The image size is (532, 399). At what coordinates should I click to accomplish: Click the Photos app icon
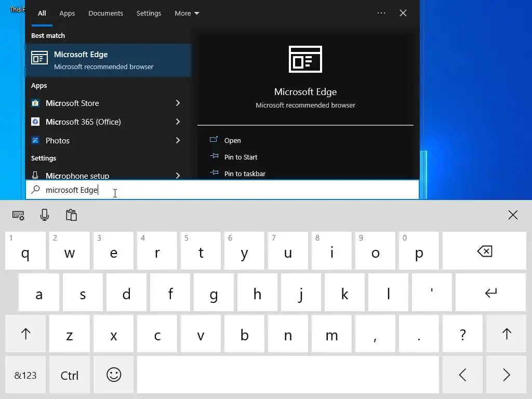click(35, 140)
